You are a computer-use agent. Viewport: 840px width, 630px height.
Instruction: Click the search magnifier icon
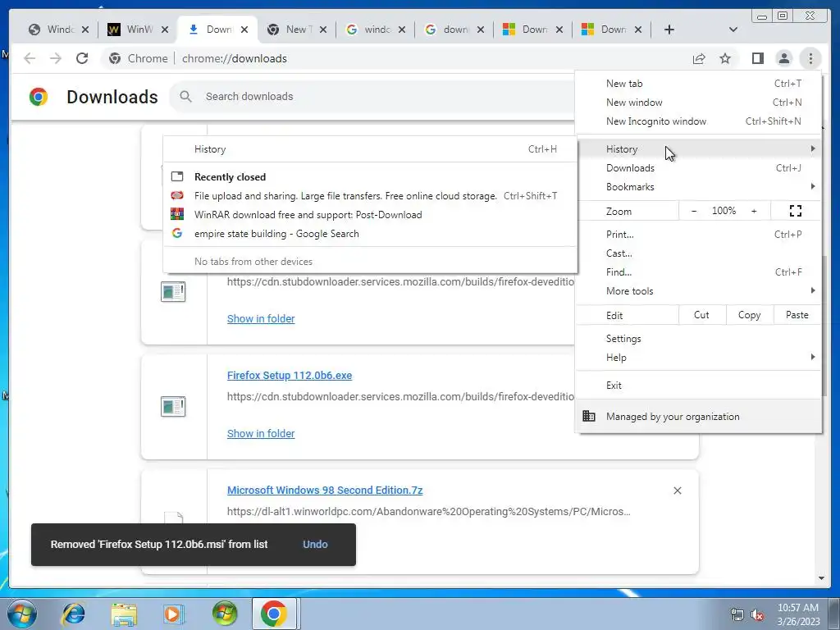coord(186,97)
